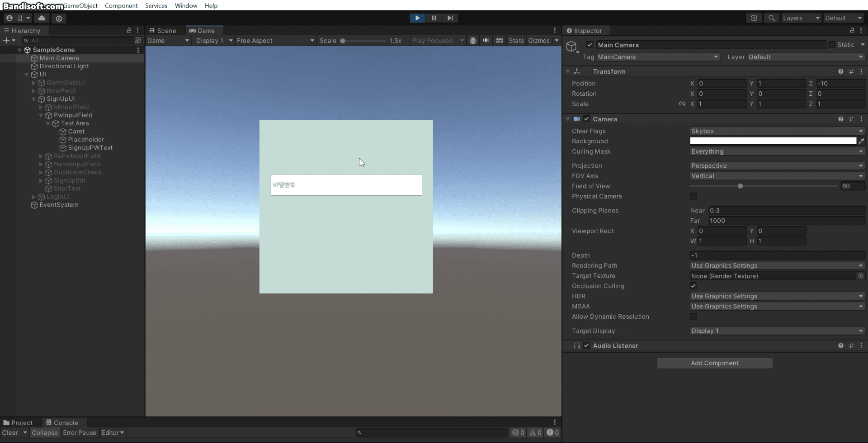Check the Static checkbox for Main Camera
Viewport: 868px width, 443px height.
coord(832,45)
